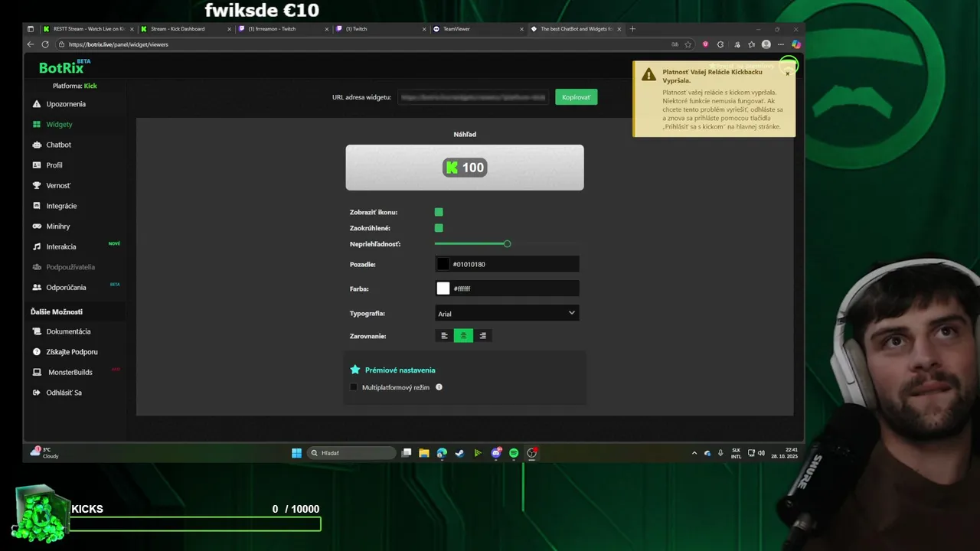Open File Explorer from the taskbar
Image resolution: width=980 pixels, height=551 pixels.
tap(424, 453)
